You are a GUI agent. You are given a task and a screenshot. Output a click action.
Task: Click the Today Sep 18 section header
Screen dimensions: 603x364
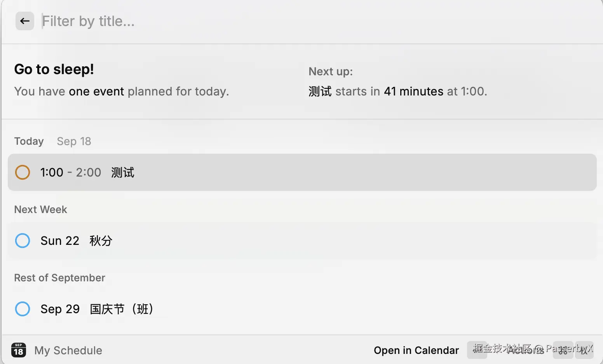52,141
